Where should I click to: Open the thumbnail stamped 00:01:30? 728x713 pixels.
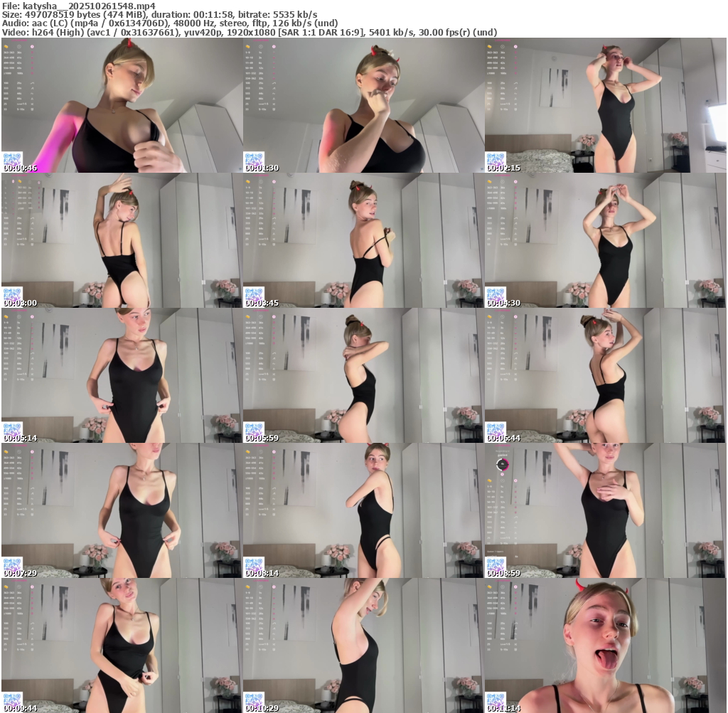pos(363,105)
